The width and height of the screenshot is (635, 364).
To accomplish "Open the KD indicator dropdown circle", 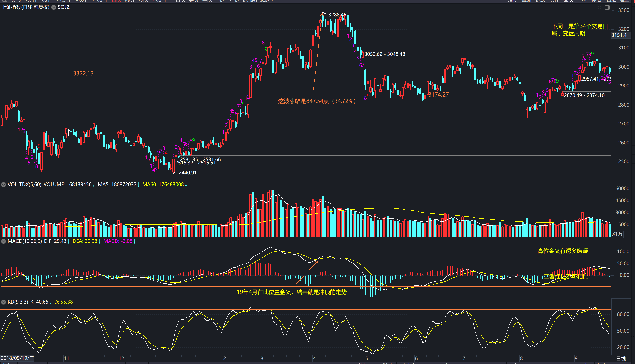I will tap(4, 302).
